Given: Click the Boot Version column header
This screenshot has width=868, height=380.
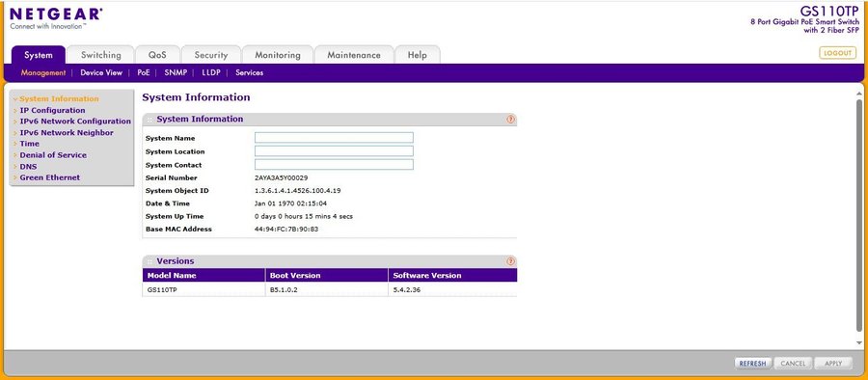Looking at the screenshot, I should click(x=327, y=275).
